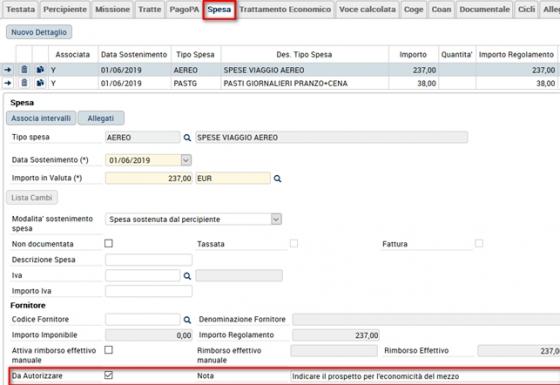The height and width of the screenshot is (385, 560).
Task: Click the Nota text field
Action: (x=425, y=376)
